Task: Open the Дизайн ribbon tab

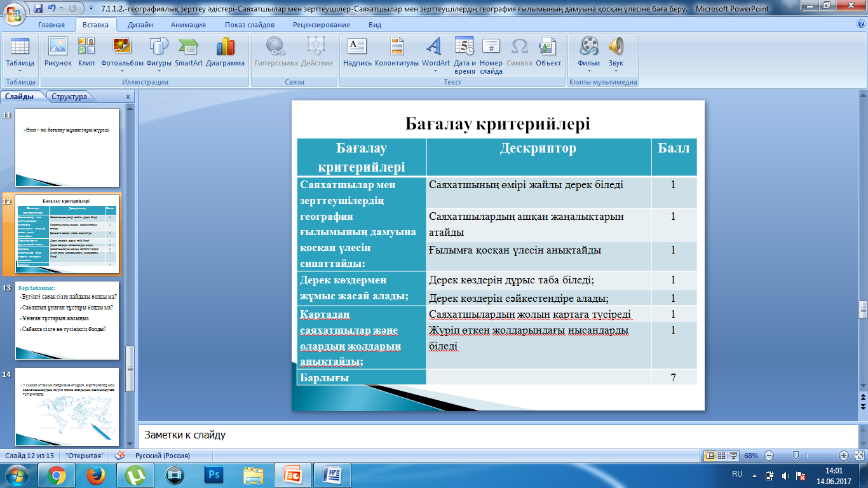Action: (x=140, y=25)
